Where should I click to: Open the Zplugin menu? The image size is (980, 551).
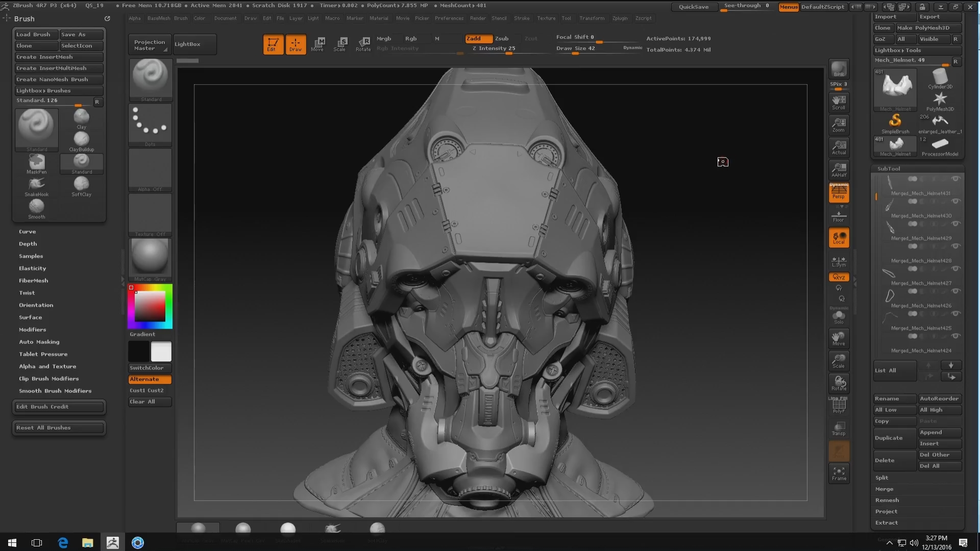[620, 18]
